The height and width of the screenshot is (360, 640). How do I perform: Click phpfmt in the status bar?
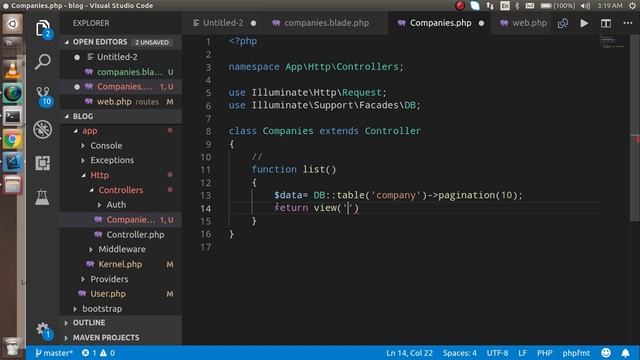pos(576,353)
